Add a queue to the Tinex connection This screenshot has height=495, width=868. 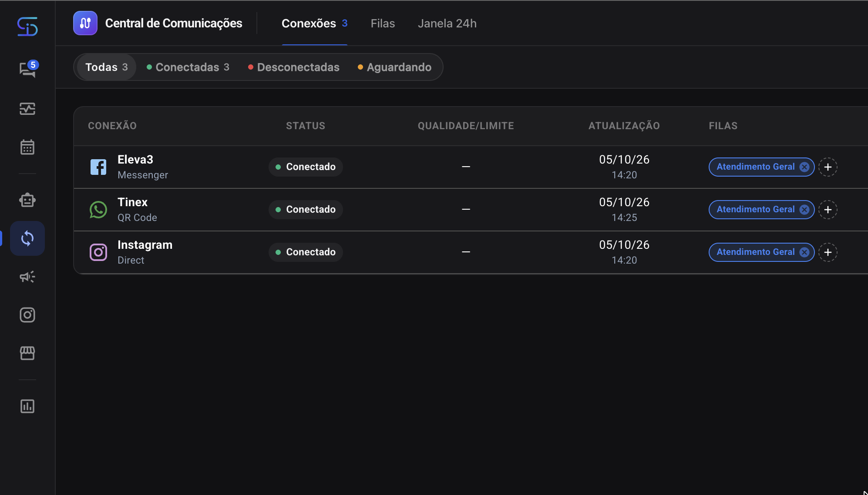pyautogui.click(x=828, y=210)
